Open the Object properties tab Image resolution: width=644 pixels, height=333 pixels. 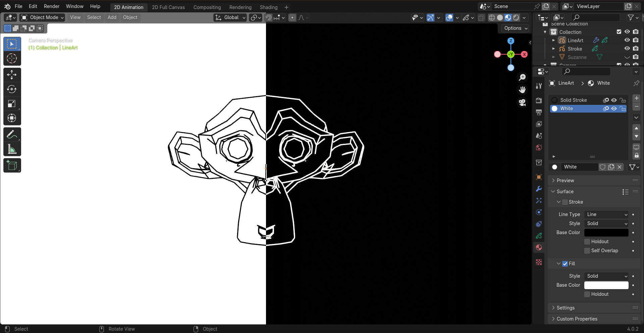click(539, 177)
